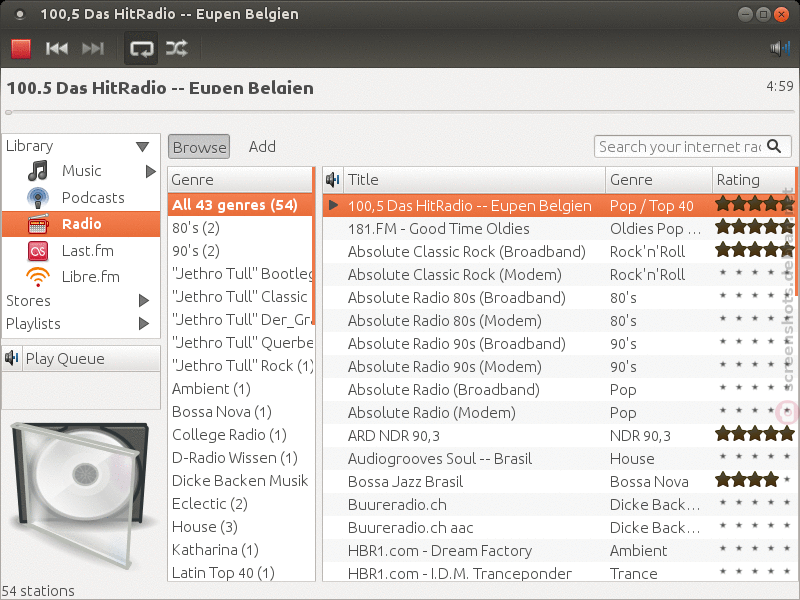Screen dimensions: 800x600
Task: Sort stations by Title column
Action: click(474, 180)
